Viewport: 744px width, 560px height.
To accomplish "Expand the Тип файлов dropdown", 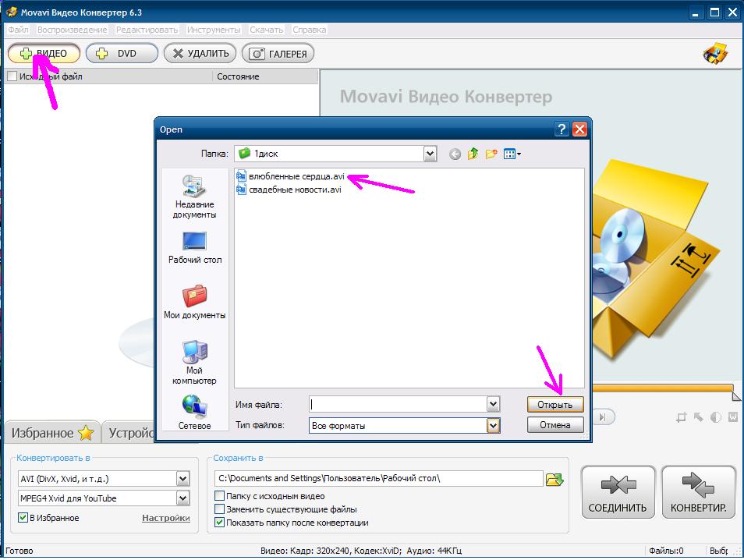I will [493, 426].
